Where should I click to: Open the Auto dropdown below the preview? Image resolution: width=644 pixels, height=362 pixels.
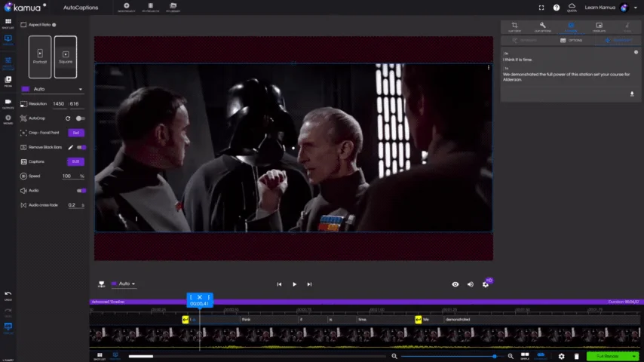pos(123,284)
